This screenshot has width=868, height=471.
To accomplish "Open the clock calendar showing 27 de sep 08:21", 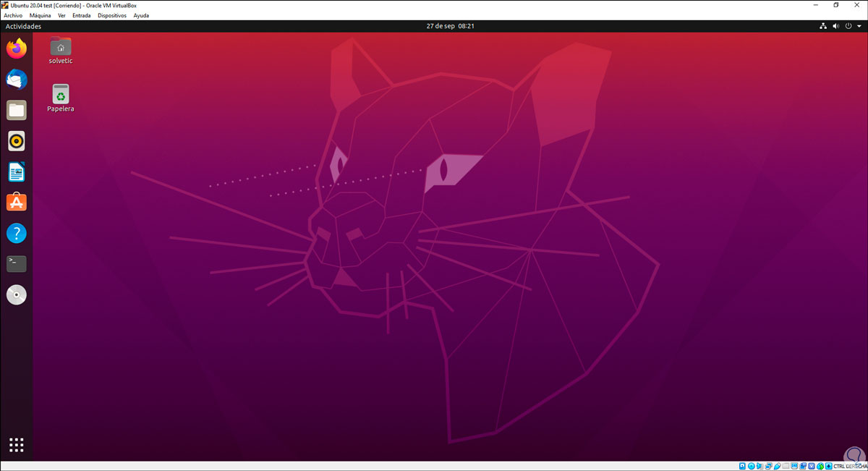I will point(450,26).
